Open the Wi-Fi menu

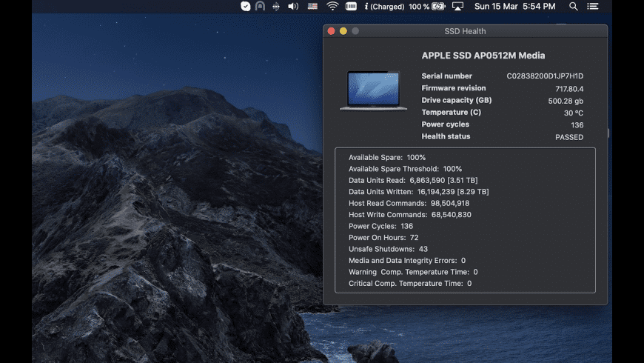332,6
